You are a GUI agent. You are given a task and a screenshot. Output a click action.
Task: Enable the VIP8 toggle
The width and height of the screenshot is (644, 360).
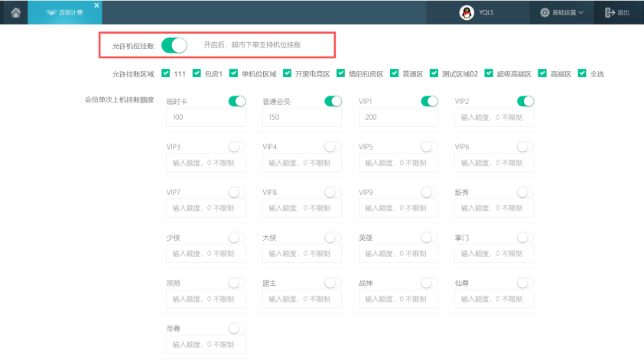333,192
